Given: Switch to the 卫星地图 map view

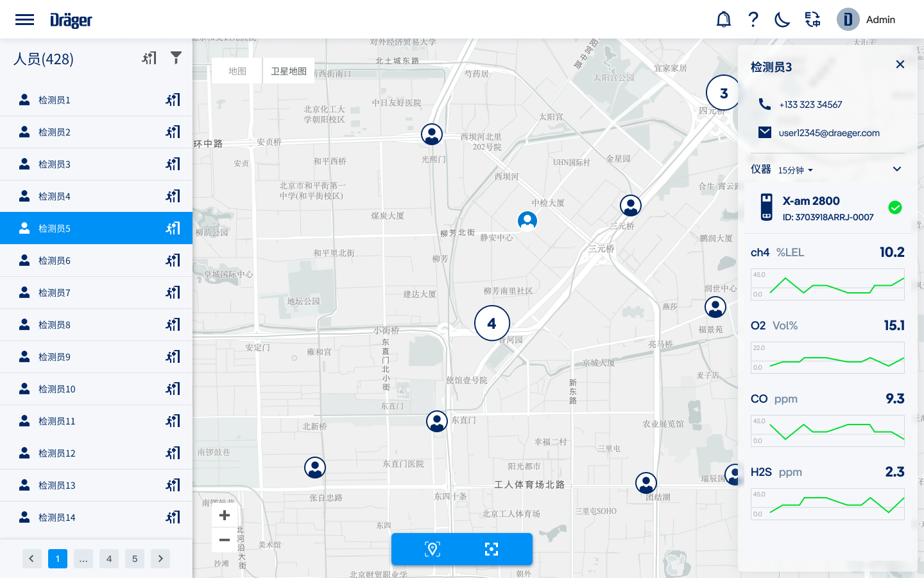Looking at the screenshot, I should coord(289,71).
